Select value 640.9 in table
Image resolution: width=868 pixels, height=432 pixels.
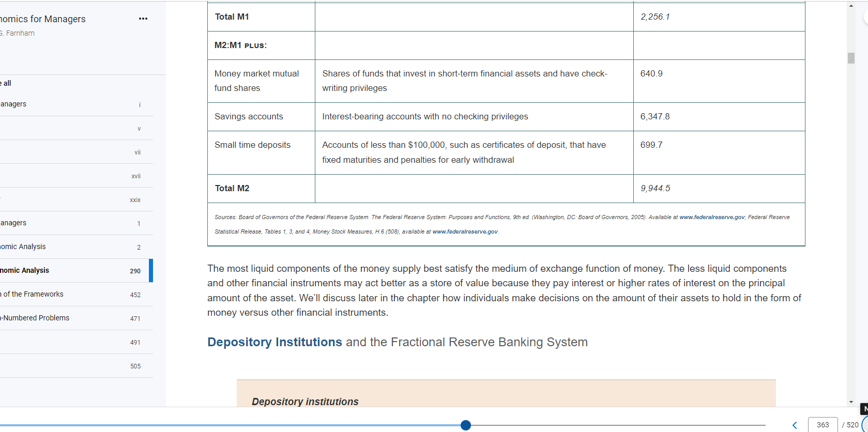pos(651,73)
